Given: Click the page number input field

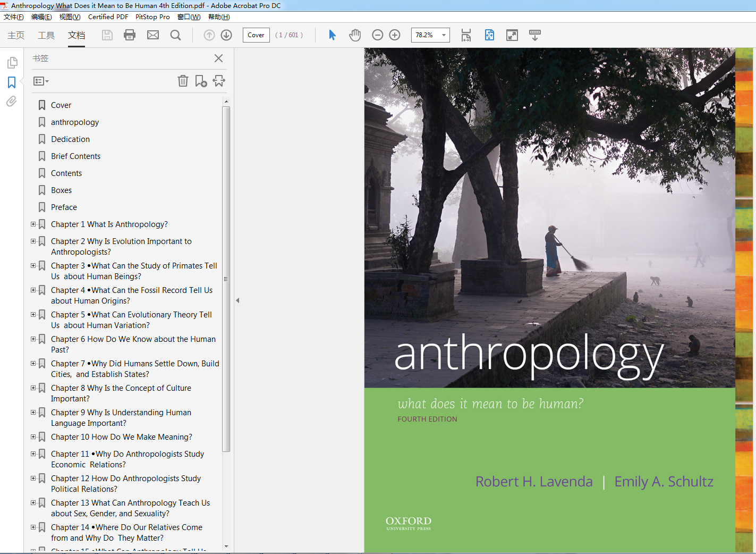Looking at the screenshot, I should pos(256,35).
